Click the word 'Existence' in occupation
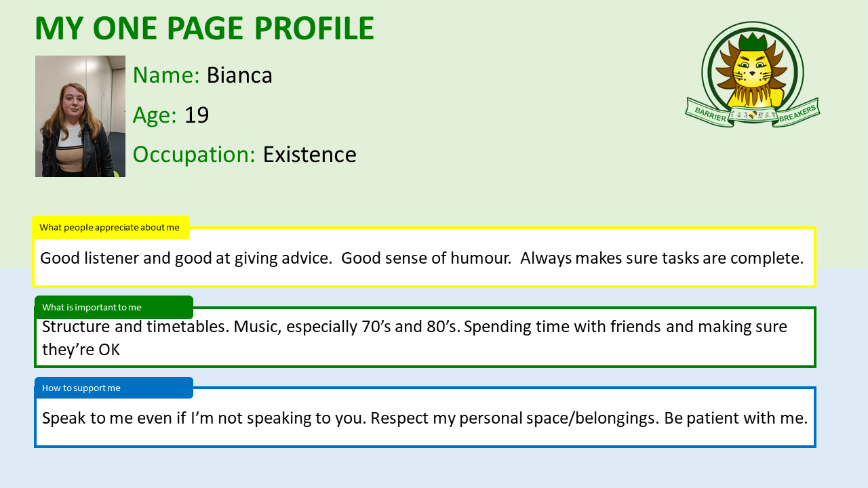 click(x=310, y=155)
